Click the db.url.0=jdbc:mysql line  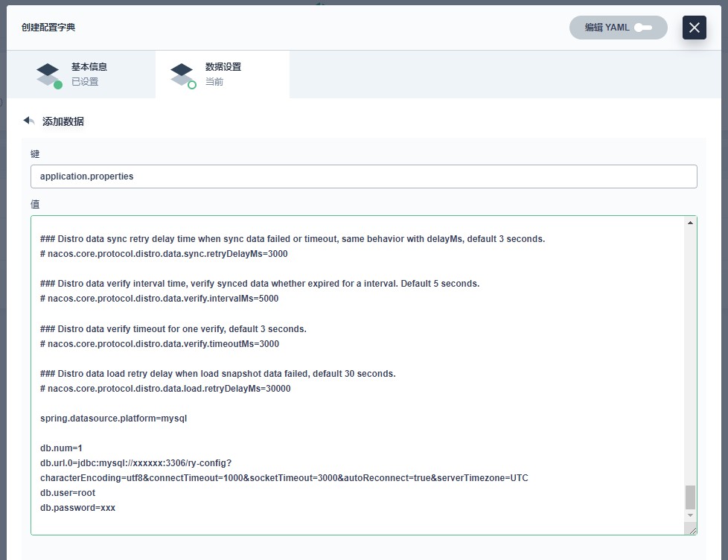pyautogui.click(x=135, y=463)
